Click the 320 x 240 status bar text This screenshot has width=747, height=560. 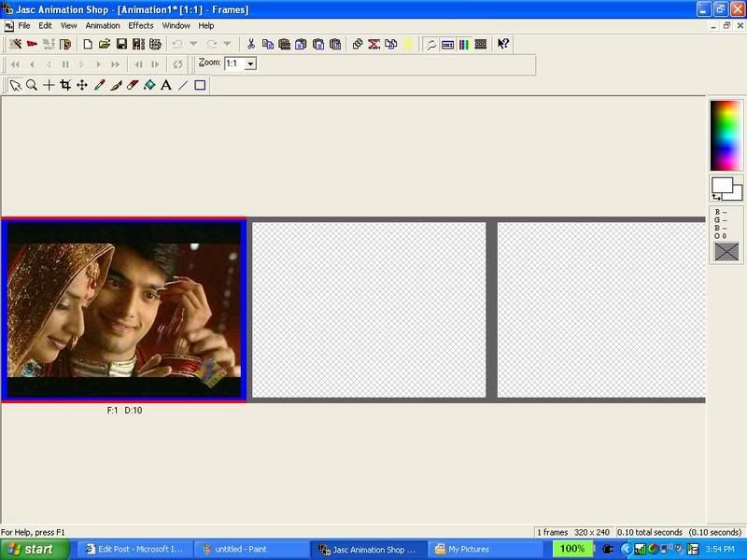point(592,532)
